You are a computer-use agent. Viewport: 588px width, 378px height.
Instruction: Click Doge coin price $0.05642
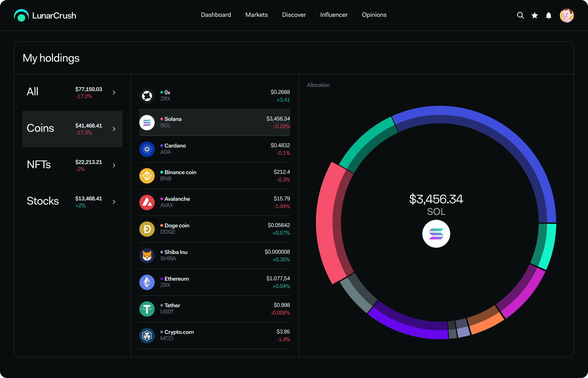(x=279, y=225)
